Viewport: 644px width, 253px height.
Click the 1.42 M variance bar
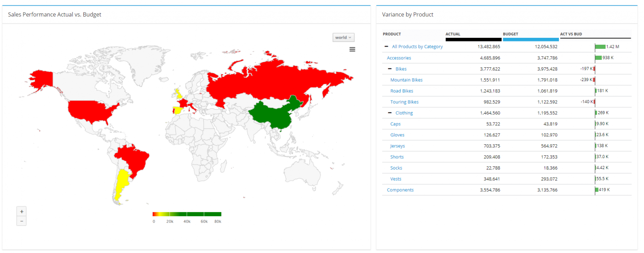tap(600, 47)
